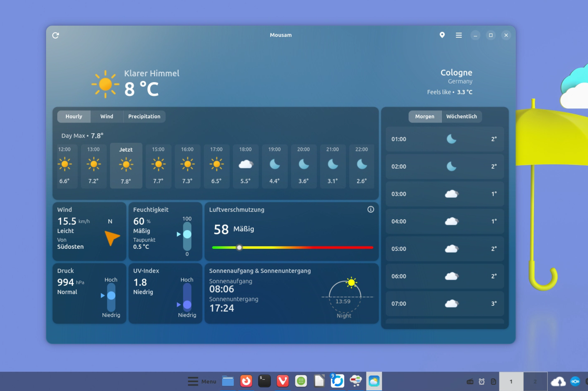Open the taskbar Menu button
The width and height of the screenshot is (588, 391).
(x=202, y=381)
